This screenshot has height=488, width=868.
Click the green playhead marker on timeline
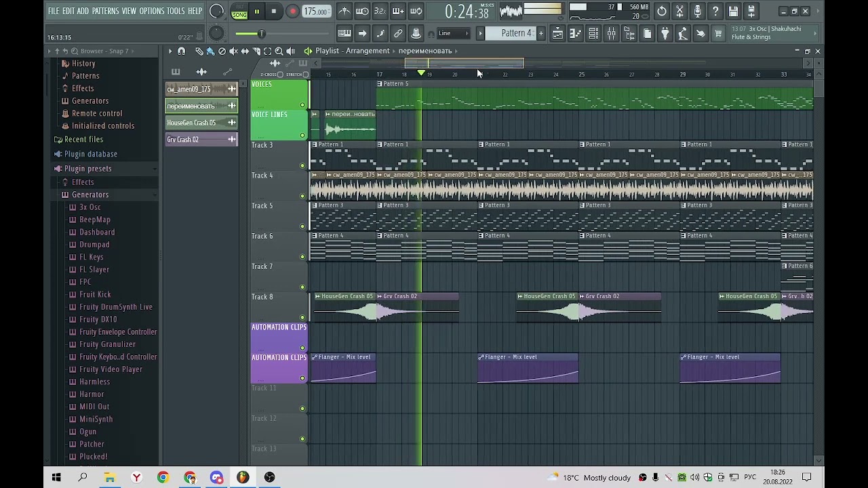pyautogui.click(x=421, y=73)
